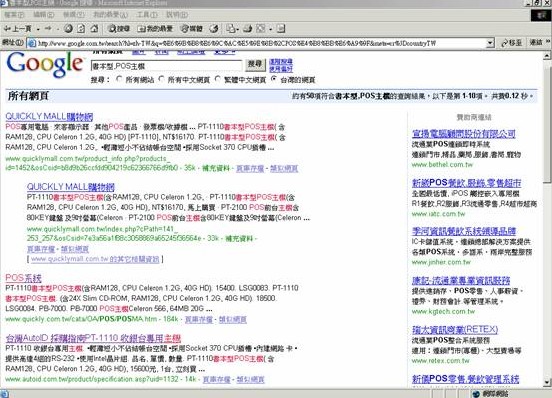The width and height of the screenshot is (552, 398).
Task: Open the 工具 (Tools) menu
Action: pyautogui.click(x=147, y=15)
